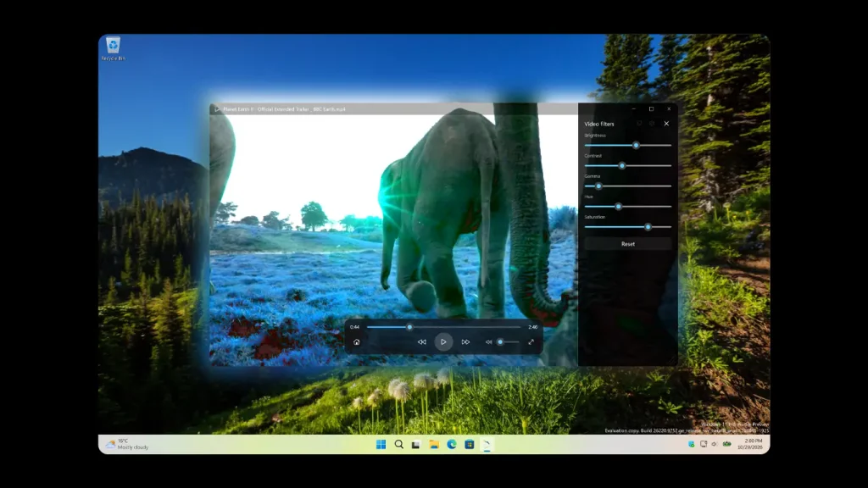Click the system tray volume icon
Viewport: 868px width, 488px height.
click(x=715, y=444)
